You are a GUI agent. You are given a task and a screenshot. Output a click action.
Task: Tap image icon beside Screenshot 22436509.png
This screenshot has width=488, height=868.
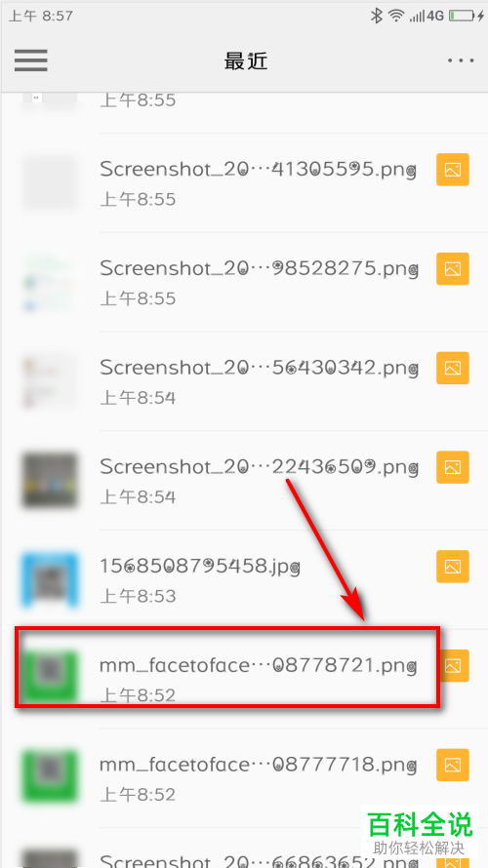[453, 467]
